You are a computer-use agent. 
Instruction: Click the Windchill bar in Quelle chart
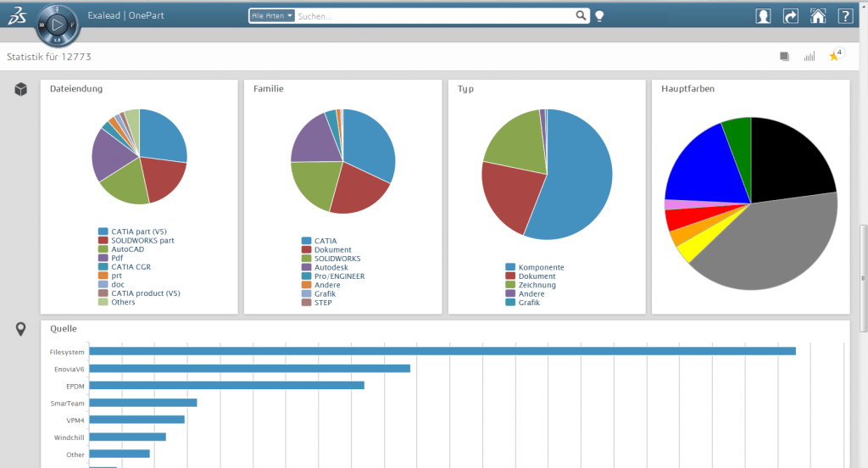click(x=127, y=437)
